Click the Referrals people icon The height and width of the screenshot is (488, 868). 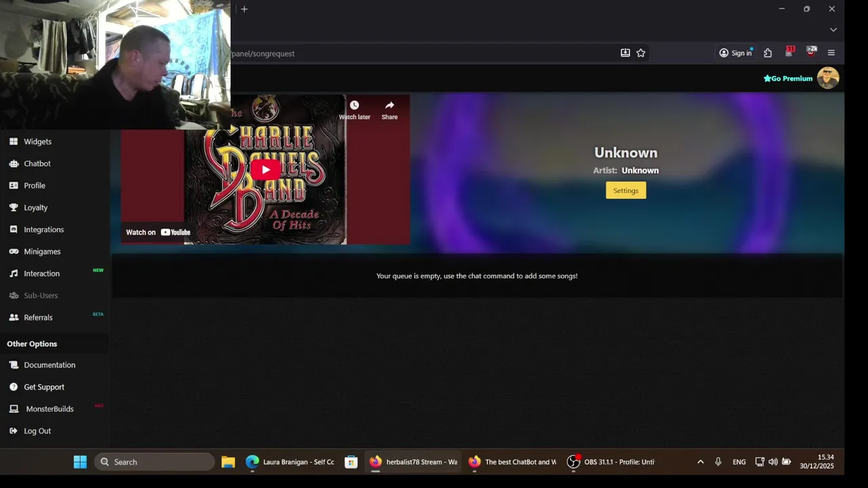(14, 317)
